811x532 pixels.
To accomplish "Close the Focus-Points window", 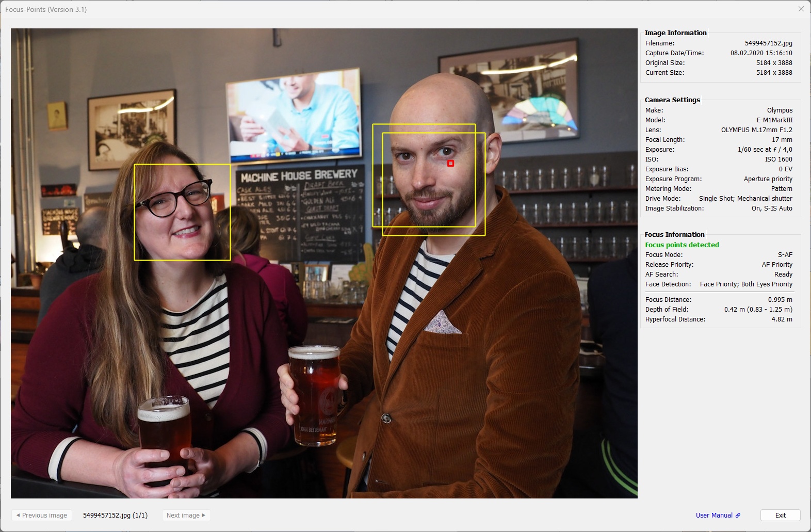I will (x=801, y=9).
